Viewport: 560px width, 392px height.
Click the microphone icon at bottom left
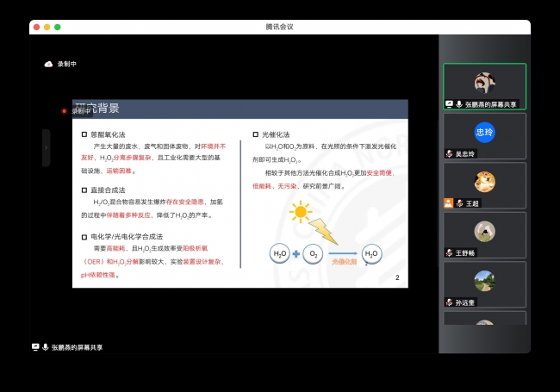(45, 347)
